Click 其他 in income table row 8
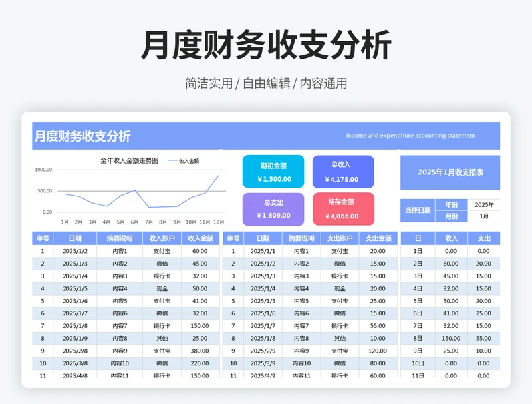 (162, 339)
